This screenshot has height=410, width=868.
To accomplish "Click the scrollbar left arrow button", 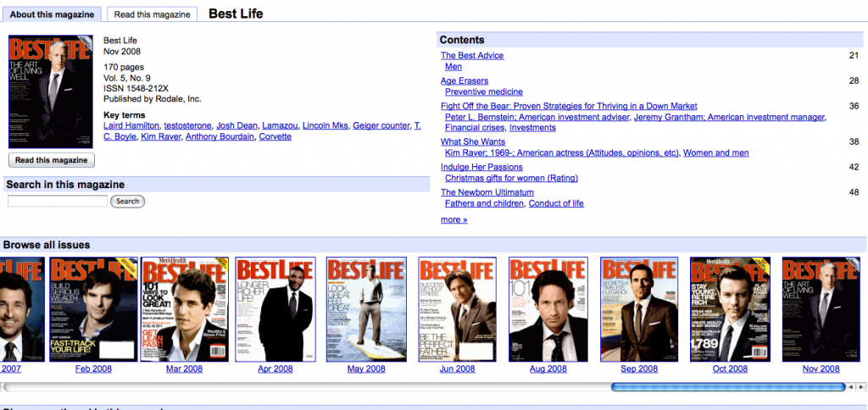I will (x=852, y=387).
